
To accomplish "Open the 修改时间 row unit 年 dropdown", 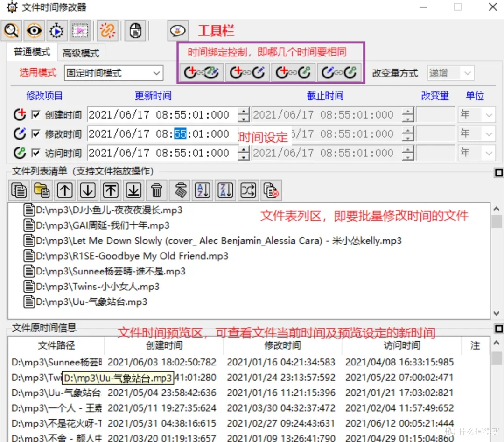I will click(476, 134).
